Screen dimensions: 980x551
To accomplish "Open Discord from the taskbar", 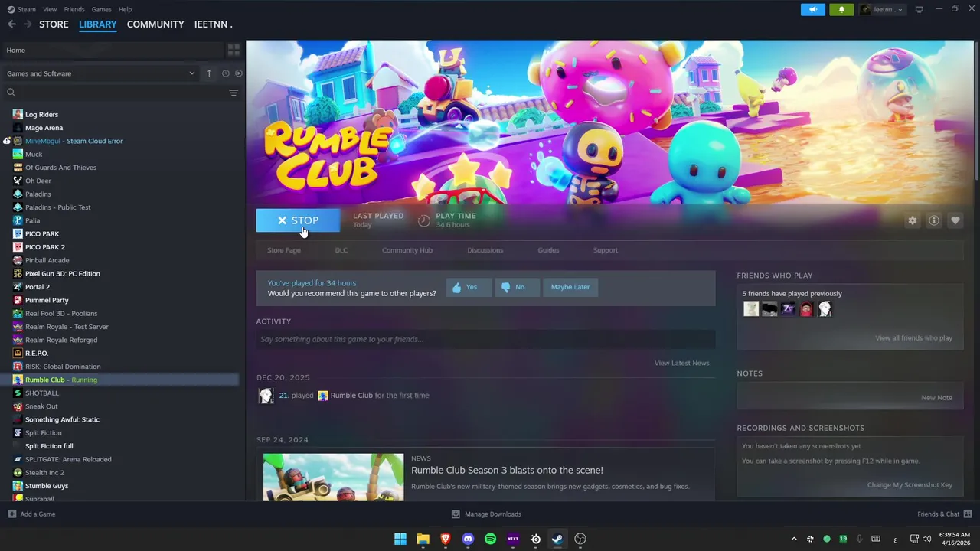I will 468,539.
